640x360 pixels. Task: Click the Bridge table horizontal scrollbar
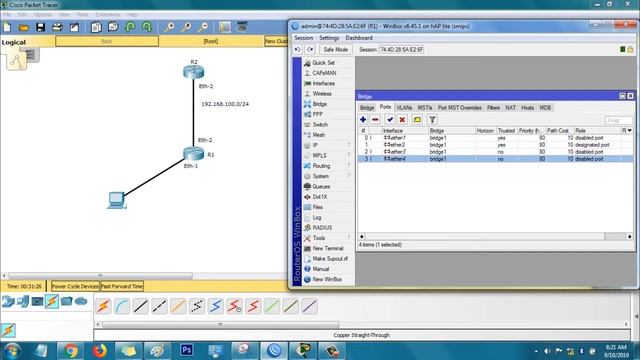(495, 236)
